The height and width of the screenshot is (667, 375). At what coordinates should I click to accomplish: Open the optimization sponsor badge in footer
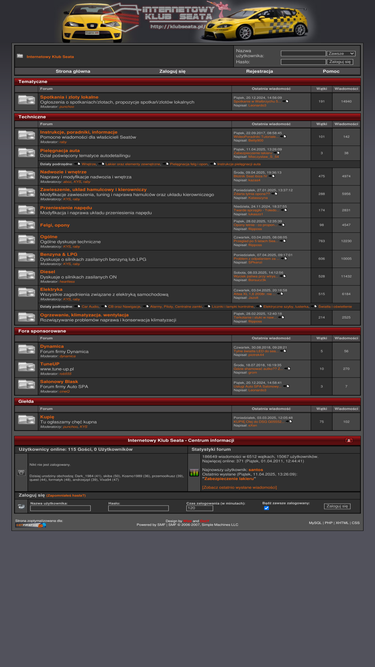31,525
